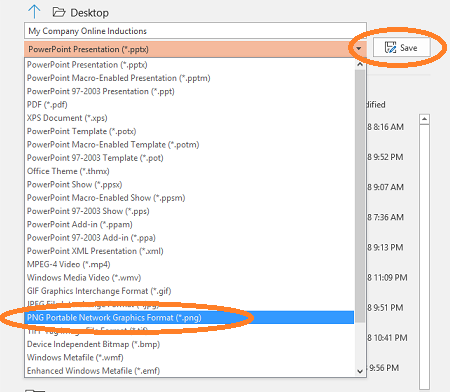
Task: Select PowerPoint 97-2003 Presentation (*.ppt)
Action: [190, 91]
